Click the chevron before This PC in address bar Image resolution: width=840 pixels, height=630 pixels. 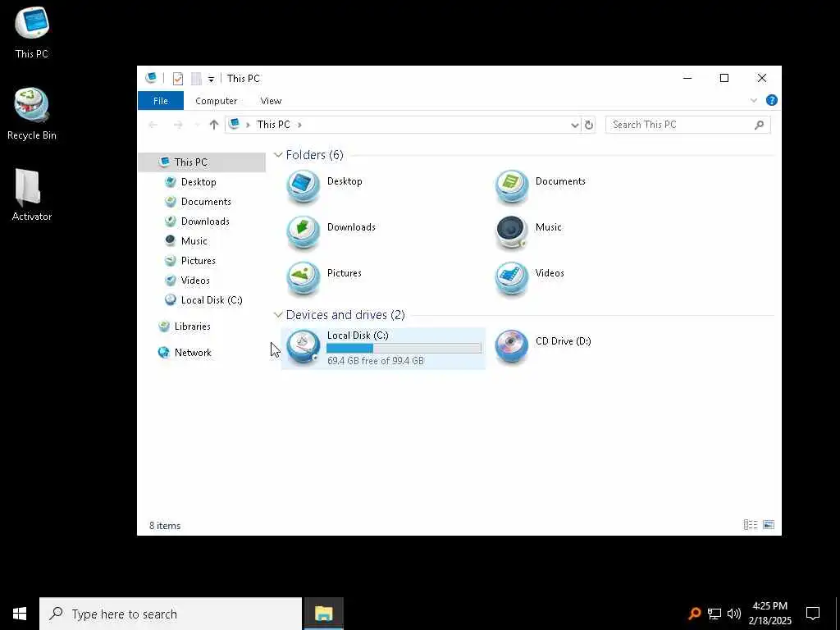coord(248,125)
